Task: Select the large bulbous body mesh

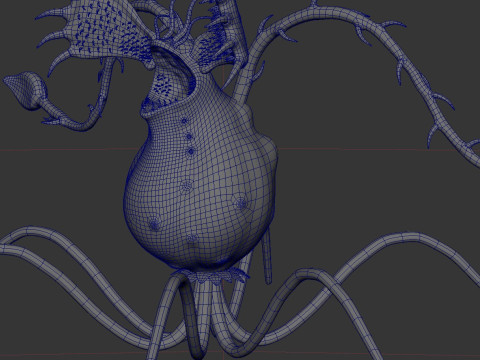Action: click(200, 187)
